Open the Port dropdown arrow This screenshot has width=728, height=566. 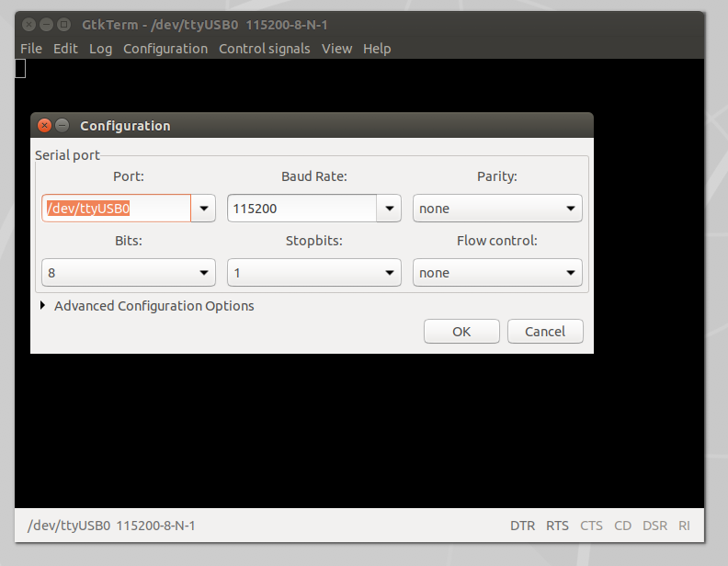pos(203,209)
